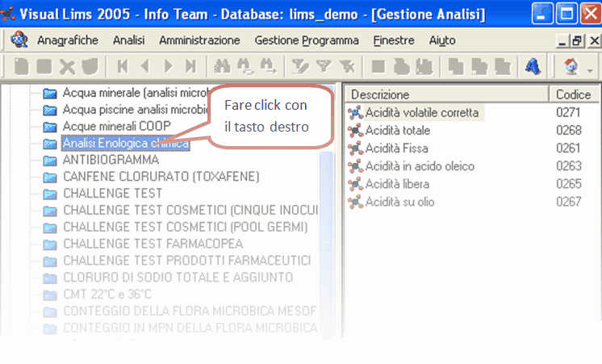This screenshot has height=364, width=602.
Task: Click the plain binoculars search icon
Action: 222,66
